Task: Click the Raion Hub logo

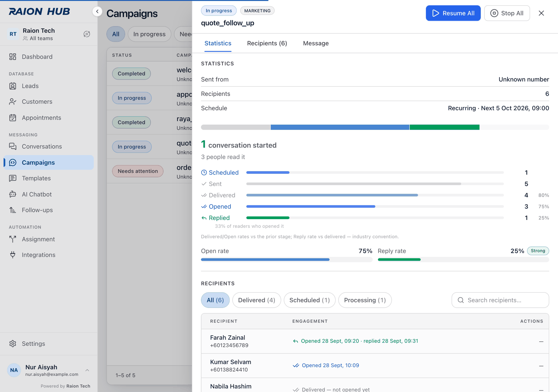Action: (x=39, y=11)
